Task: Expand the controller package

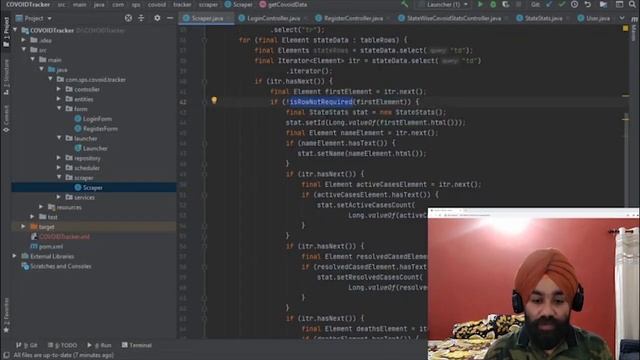Action: pos(59,89)
